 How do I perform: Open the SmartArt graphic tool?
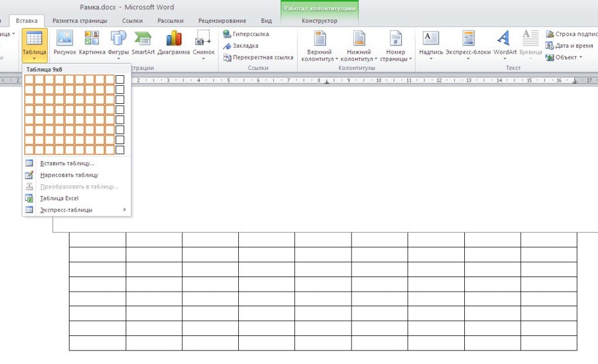pyautogui.click(x=143, y=38)
